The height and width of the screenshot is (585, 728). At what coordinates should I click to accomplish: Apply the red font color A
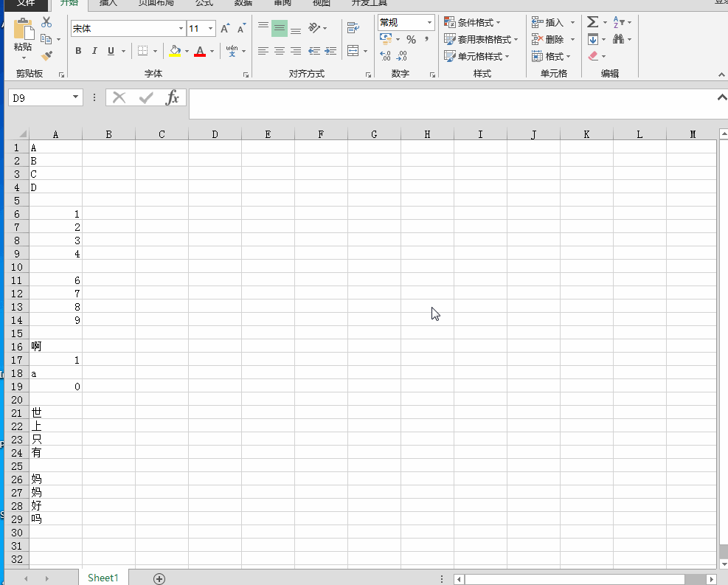pyautogui.click(x=200, y=51)
